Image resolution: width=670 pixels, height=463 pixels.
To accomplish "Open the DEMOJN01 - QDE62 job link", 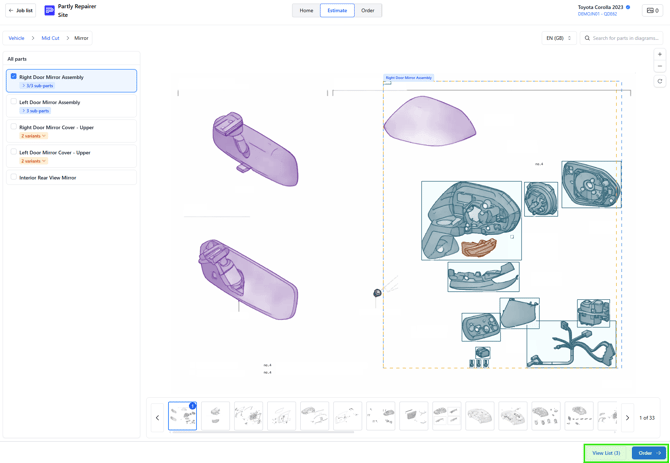I will click(x=597, y=14).
